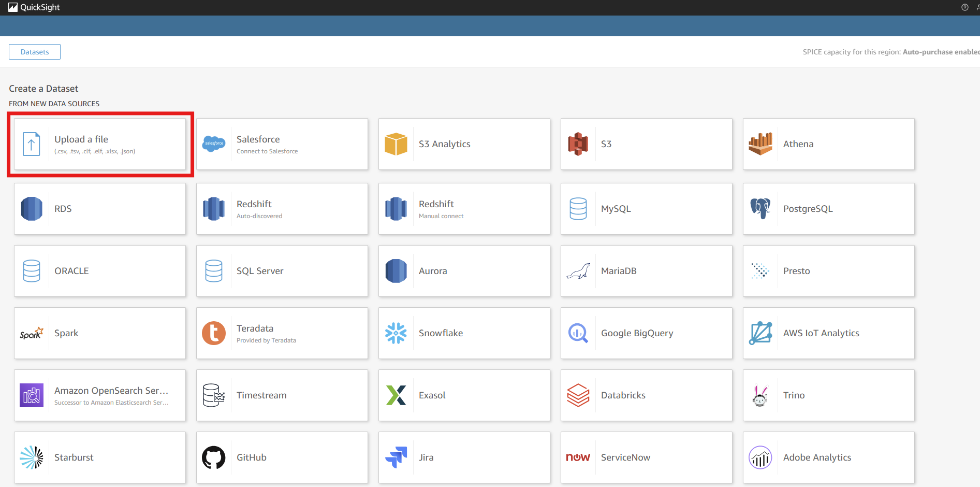Click the green Exasol X icon
Screen dimensions: 980x487
point(396,395)
